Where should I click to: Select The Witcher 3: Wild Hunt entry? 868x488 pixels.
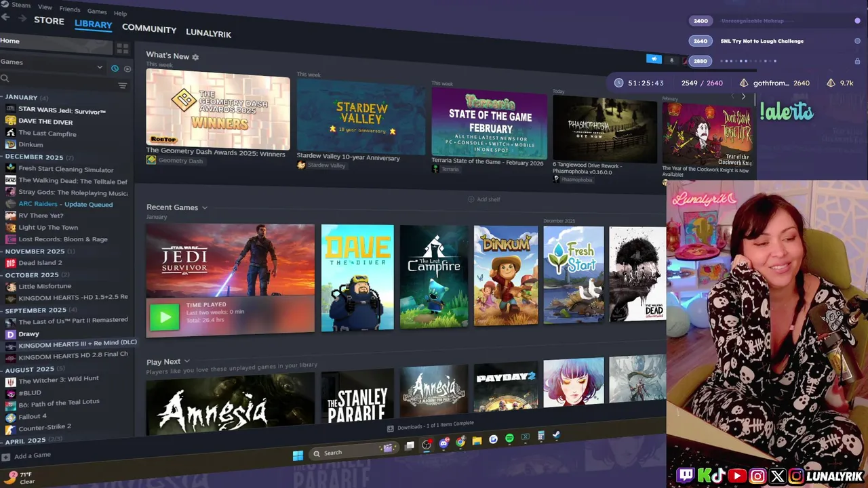[x=59, y=380]
